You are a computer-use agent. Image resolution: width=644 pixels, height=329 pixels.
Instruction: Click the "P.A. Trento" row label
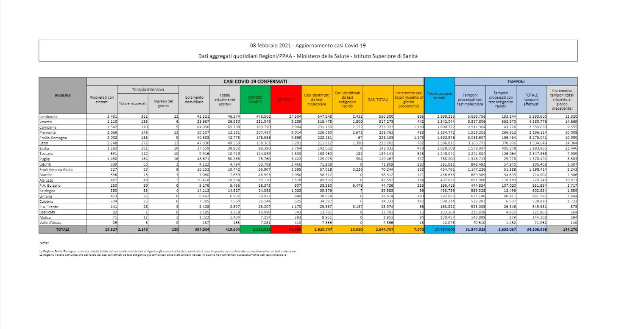pos(63,207)
